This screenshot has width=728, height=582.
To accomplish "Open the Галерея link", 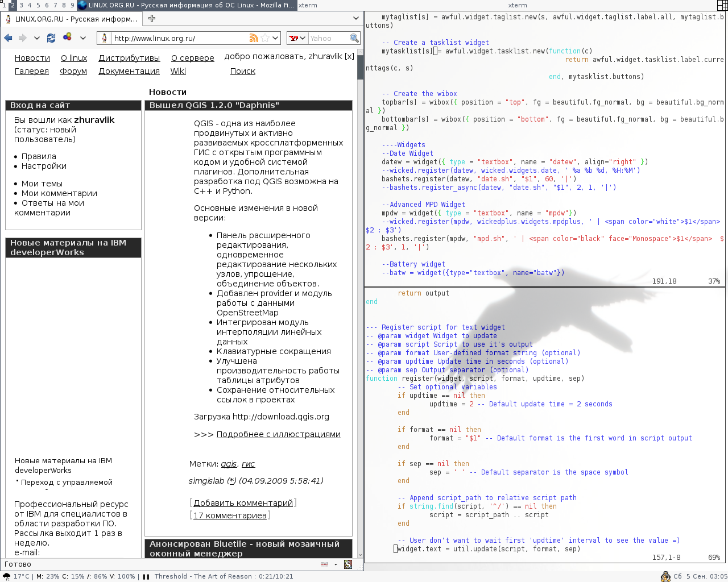I will (x=32, y=71).
